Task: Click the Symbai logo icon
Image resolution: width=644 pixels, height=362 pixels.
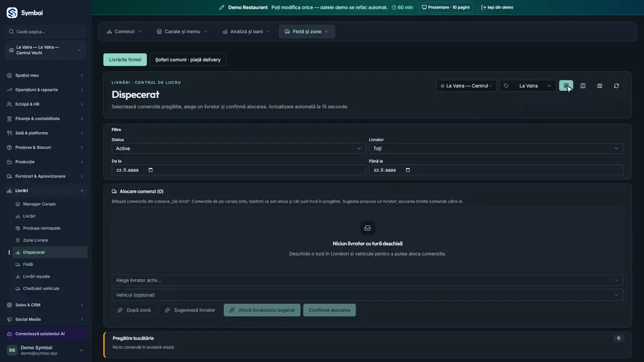Action: 12,13
